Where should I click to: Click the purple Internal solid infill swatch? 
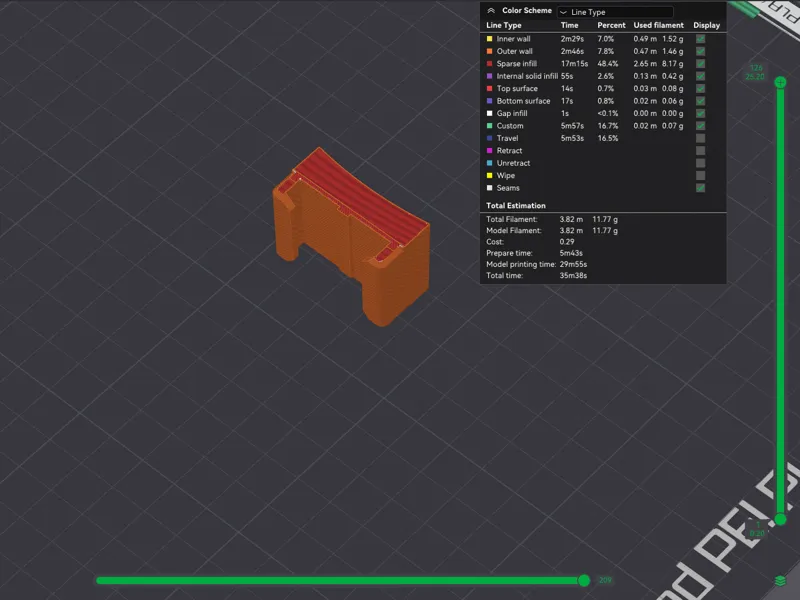click(x=489, y=76)
